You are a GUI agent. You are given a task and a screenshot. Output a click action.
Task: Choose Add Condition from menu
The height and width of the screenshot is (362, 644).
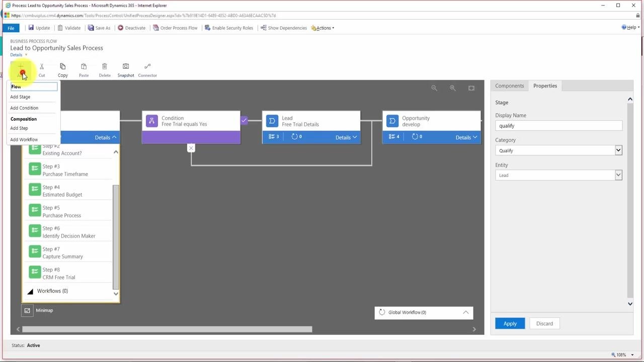point(24,108)
